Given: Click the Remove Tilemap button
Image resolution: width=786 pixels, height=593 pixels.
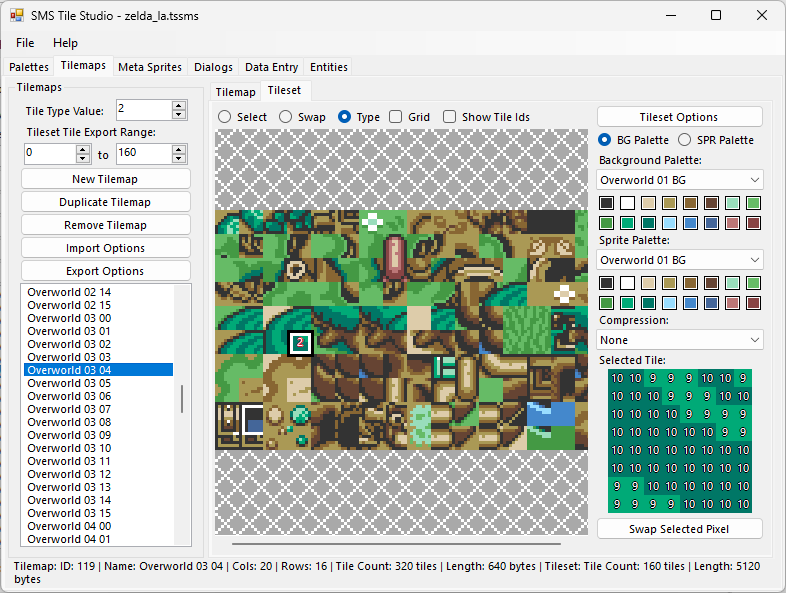Looking at the screenshot, I should (x=105, y=225).
